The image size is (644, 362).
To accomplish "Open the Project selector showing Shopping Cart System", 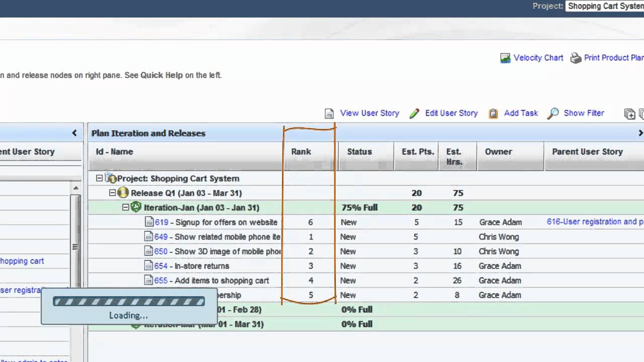I will pos(604,6).
